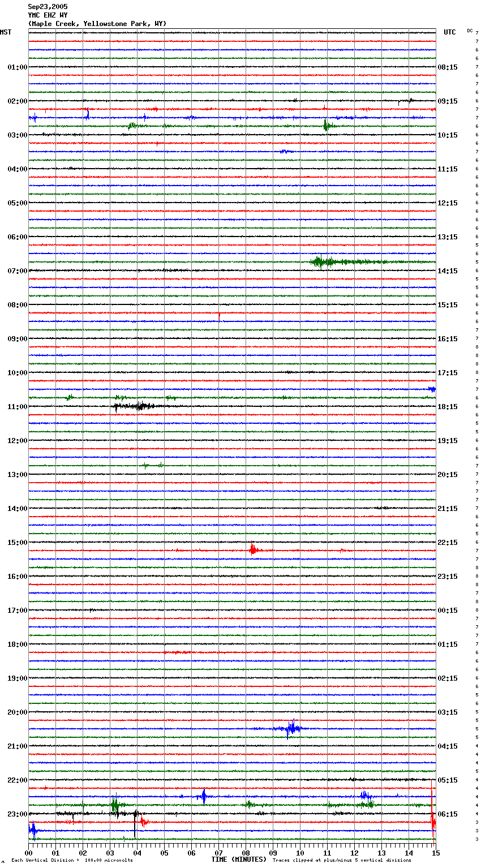Select the 19:00 MST row label

tap(17, 678)
